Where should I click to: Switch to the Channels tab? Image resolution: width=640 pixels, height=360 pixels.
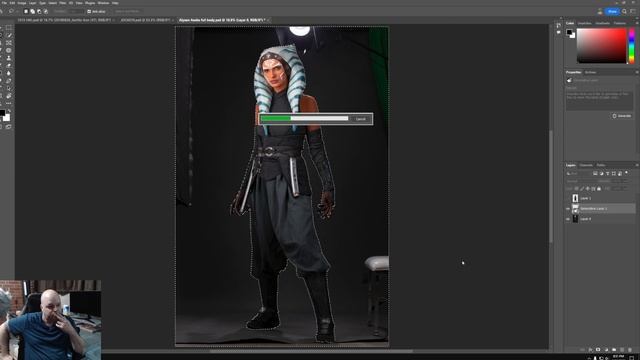[586, 165]
